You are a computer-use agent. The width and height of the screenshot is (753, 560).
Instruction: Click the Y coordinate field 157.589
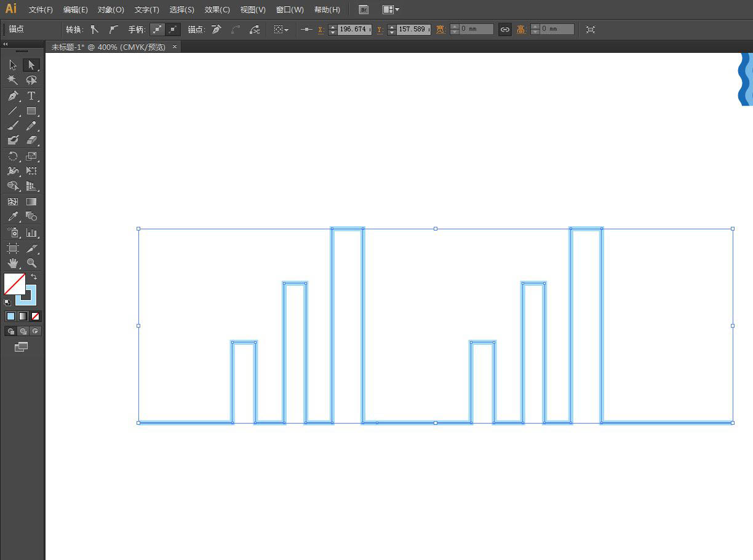pos(413,30)
